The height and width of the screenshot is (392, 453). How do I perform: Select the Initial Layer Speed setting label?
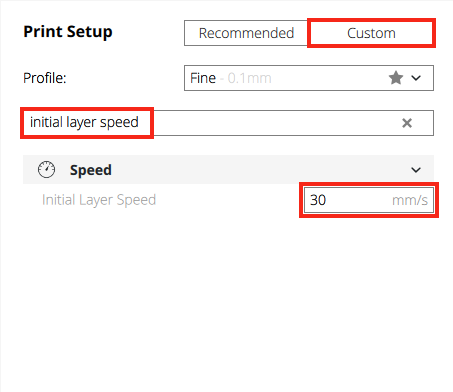(x=99, y=200)
